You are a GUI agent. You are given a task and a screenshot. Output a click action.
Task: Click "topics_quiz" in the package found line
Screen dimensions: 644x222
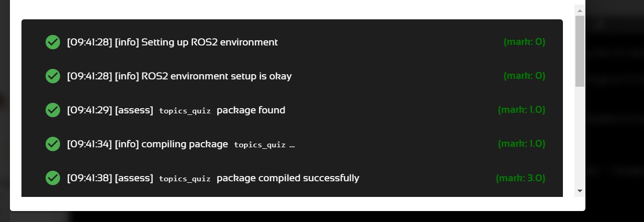pos(185,111)
